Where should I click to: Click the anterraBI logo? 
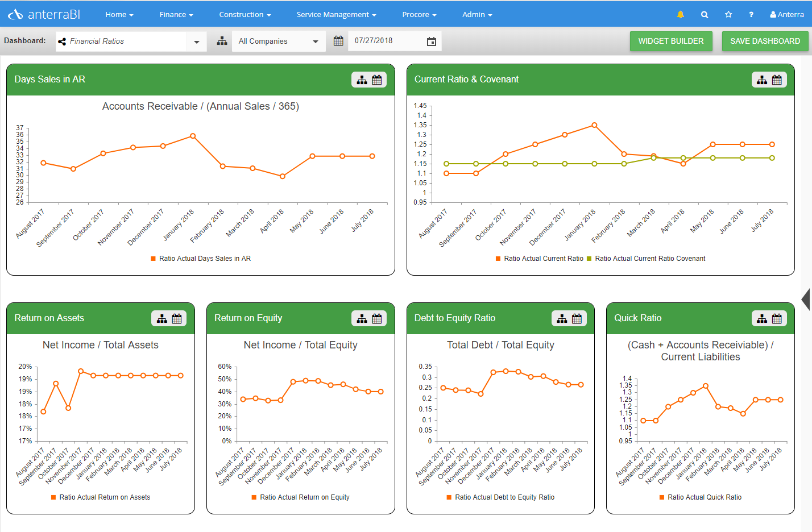pyautogui.click(x=44, y=14)
